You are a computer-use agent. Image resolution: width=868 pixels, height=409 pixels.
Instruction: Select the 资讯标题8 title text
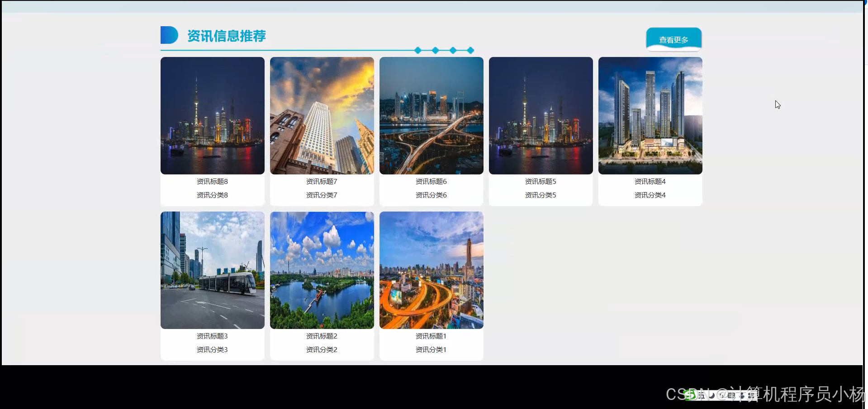click(x=212, y=182)
